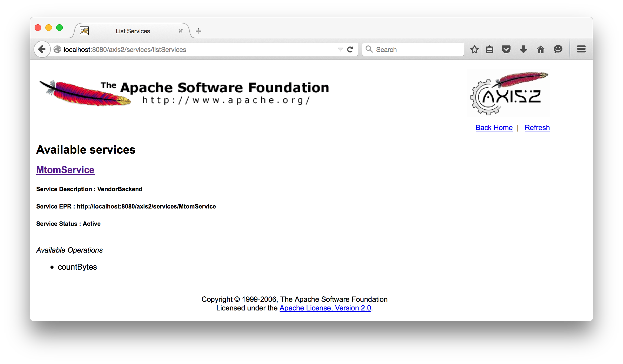
Task: Go to the browser home icon
Action: 541,49
